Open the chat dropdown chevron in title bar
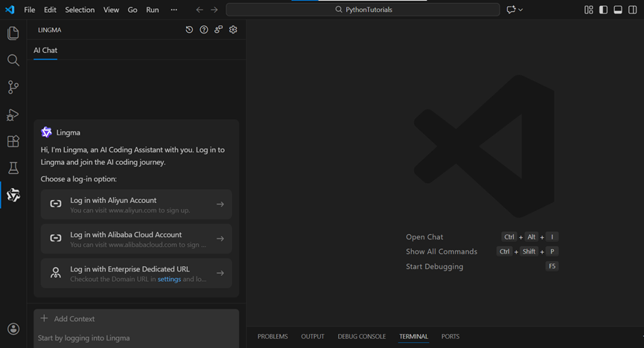 coord(520,10)
